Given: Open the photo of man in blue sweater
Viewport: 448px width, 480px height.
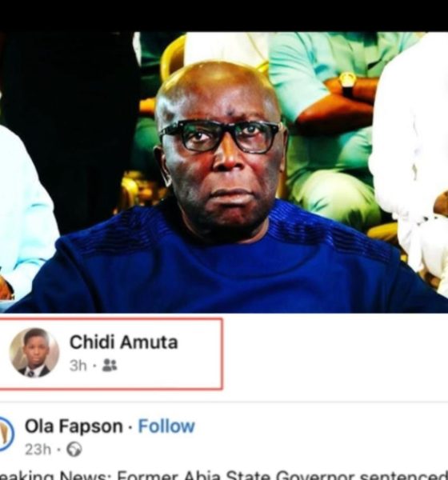Looking at the screenshot, I should pos(224,172).
